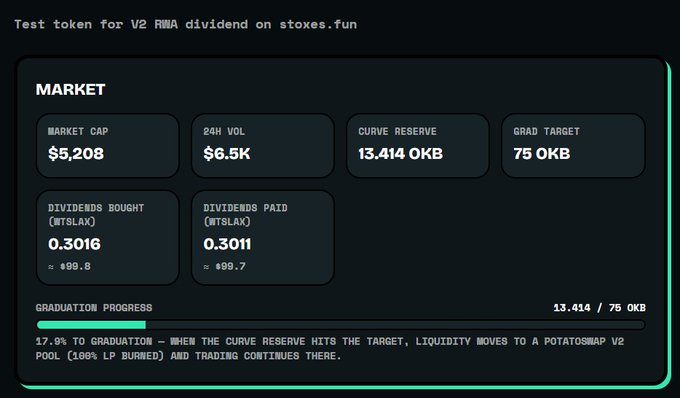Click the value 0.3011

[x=227, y=244]
